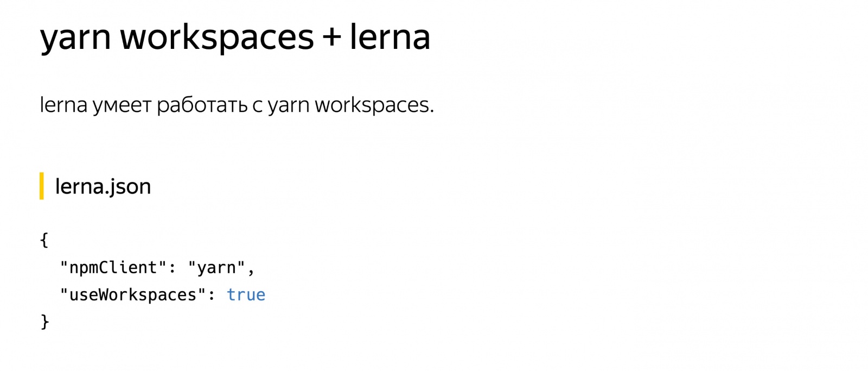Click the word "yarn" in the slide title
Viewport: 868px width, 371px height.
[75, 37]
